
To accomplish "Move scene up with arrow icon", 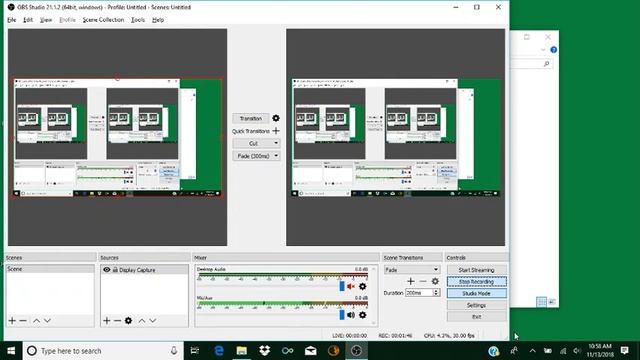I will click(x=36, y=321).
